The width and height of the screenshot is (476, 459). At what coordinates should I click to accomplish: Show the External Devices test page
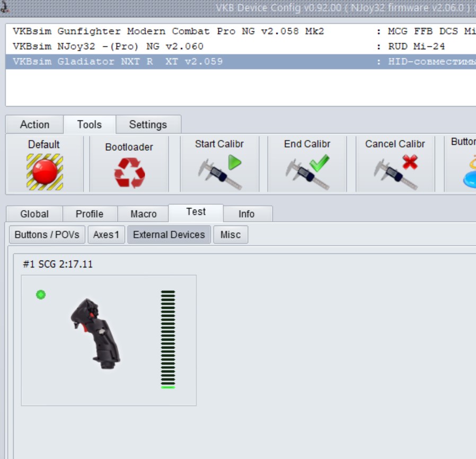click(169, 235)
